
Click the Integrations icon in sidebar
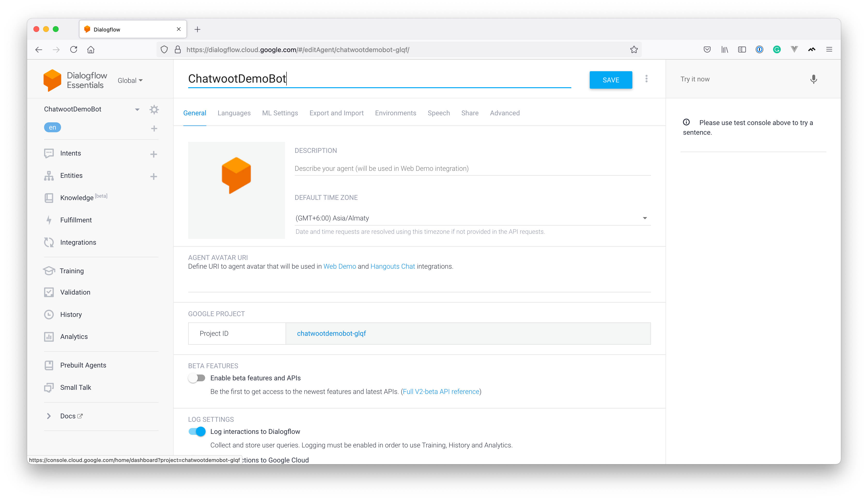[50, 242]
